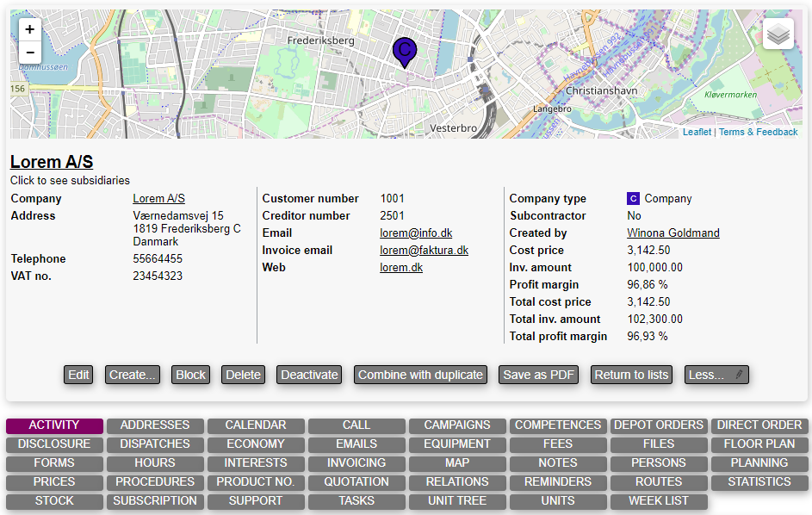This screenshot has width=812, height=515.
Task: Visit the lorem.dk web link
Action: click(401, 268)
